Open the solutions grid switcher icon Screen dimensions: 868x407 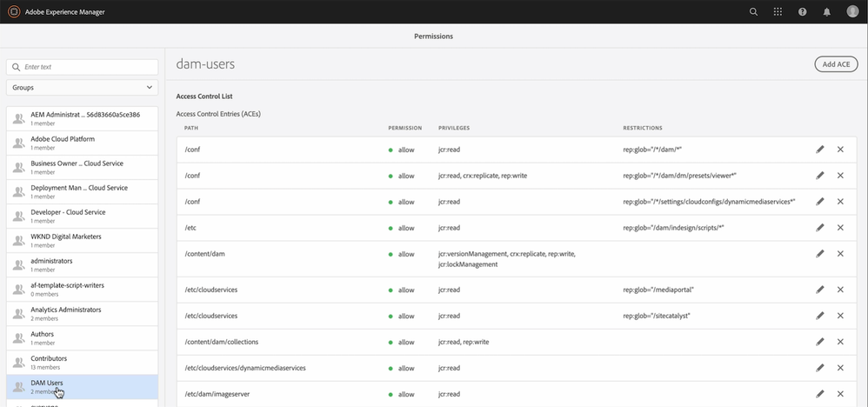coord(778,12)
